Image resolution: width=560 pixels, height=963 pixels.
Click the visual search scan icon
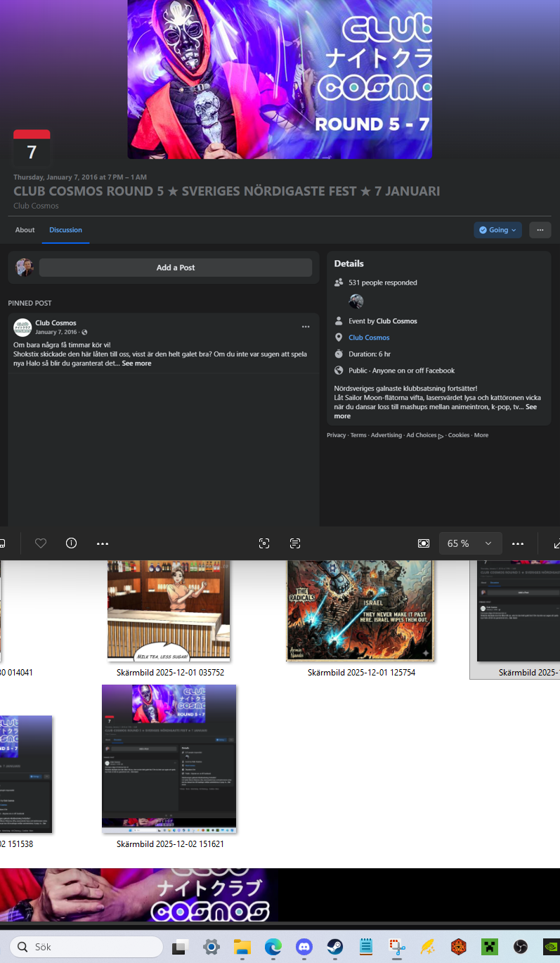pos(264,543)
